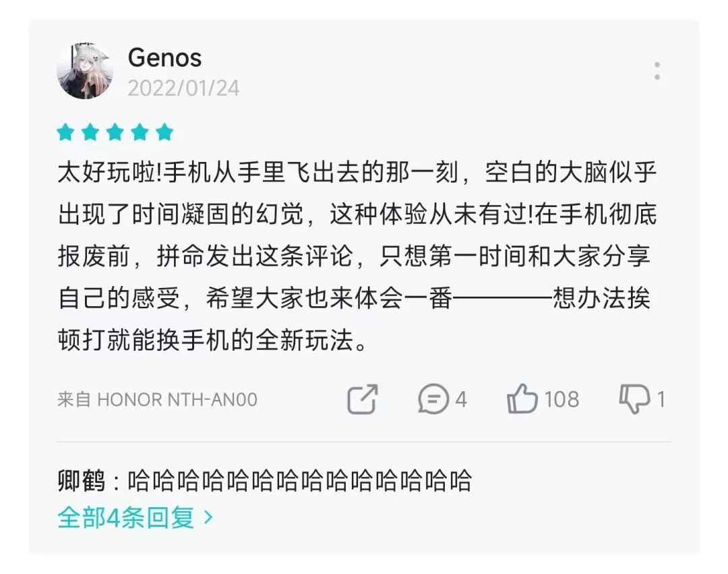Image resolution: width=728 pixels, height=574 pixels.
Task: Click the review text starting with 太好玩啦
Action: [x=357, y=256]
